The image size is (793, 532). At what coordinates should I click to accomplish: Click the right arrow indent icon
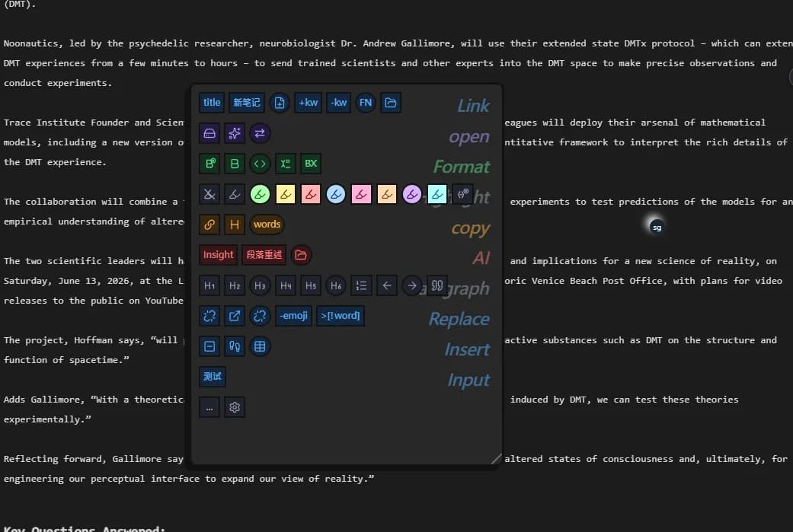(411, 285)
